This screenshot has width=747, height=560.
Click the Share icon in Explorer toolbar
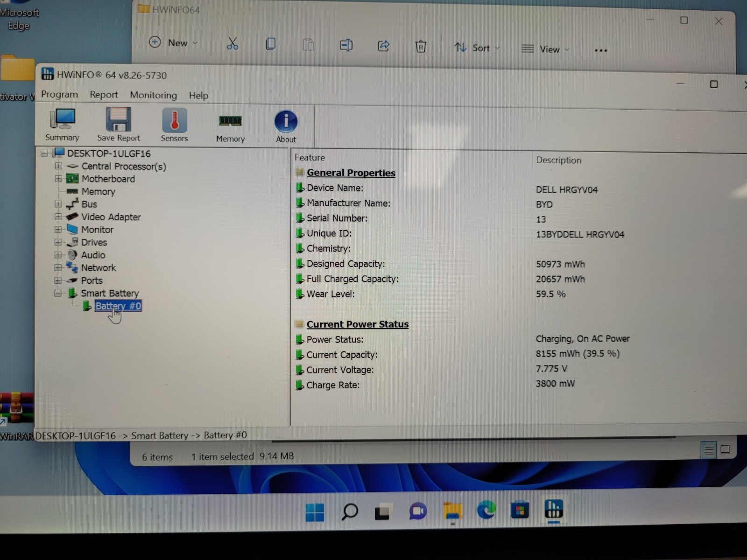click(x=383, y=46)
